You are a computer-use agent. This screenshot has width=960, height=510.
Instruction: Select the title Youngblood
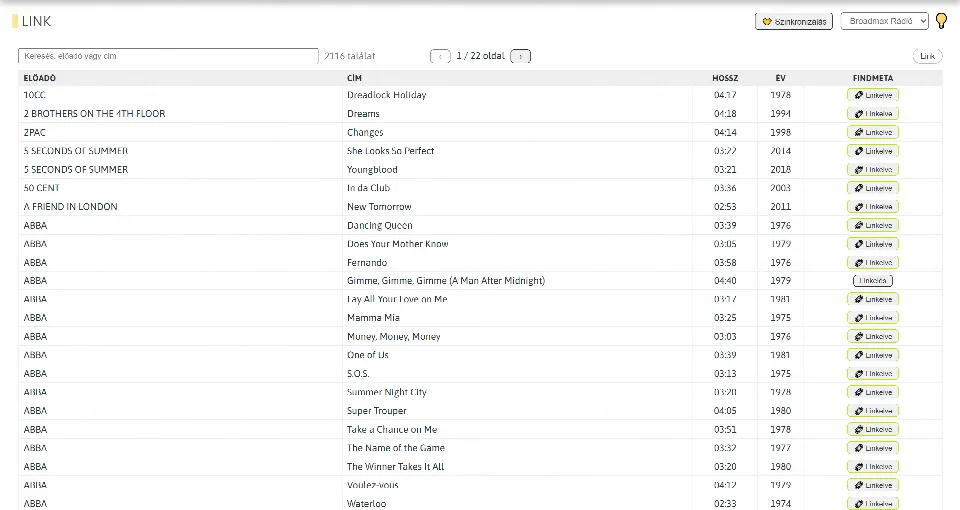(372, 170)
